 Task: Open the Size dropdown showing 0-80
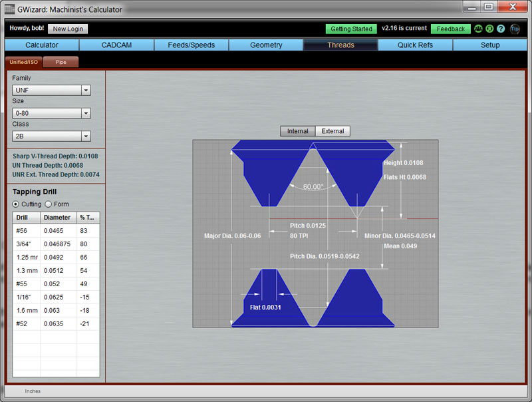click(52, 113)
